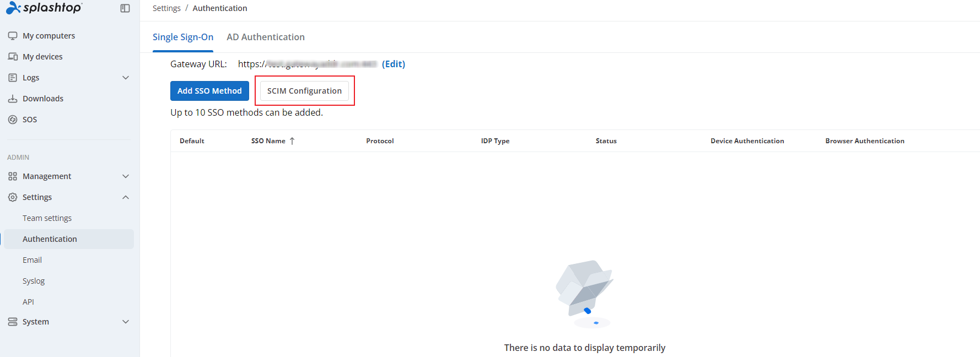Click 'There is no data' message
Image resolution: width=980 pixels, height=357 pixels.
(585, 348)
